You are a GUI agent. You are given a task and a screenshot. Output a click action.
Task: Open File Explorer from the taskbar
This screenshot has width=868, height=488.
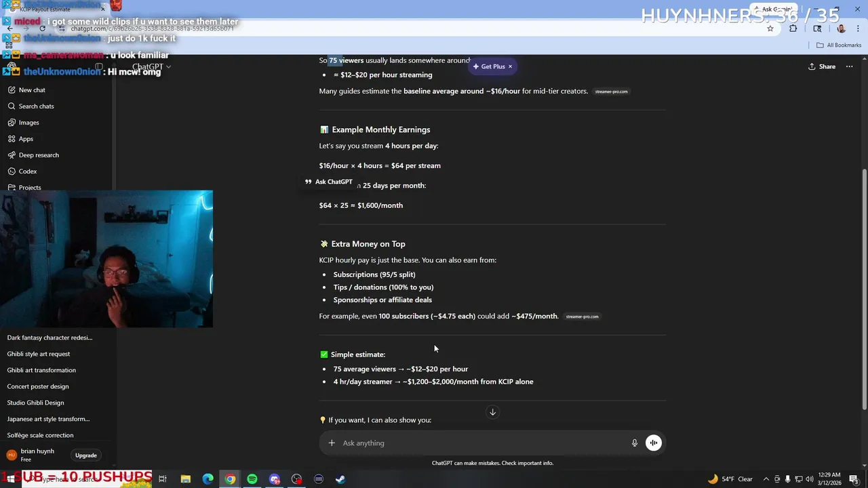pyautogui.click(x=186, y=479)
